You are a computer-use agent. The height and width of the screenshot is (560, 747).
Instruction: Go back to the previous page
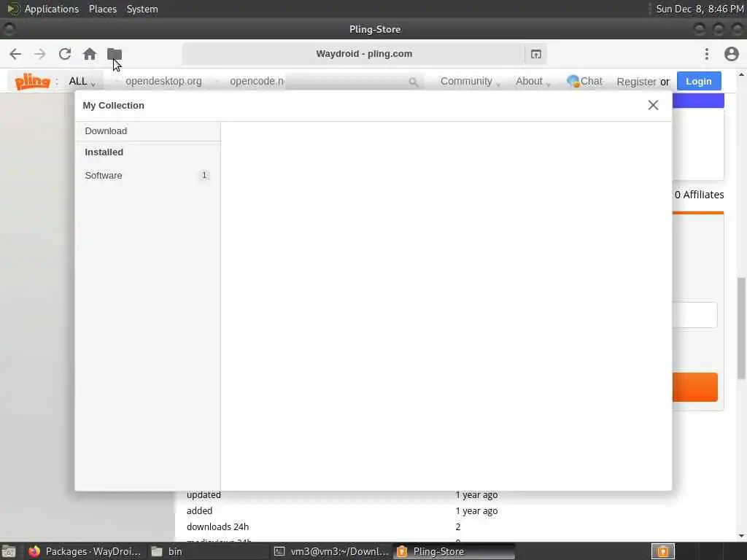[15, 54]
